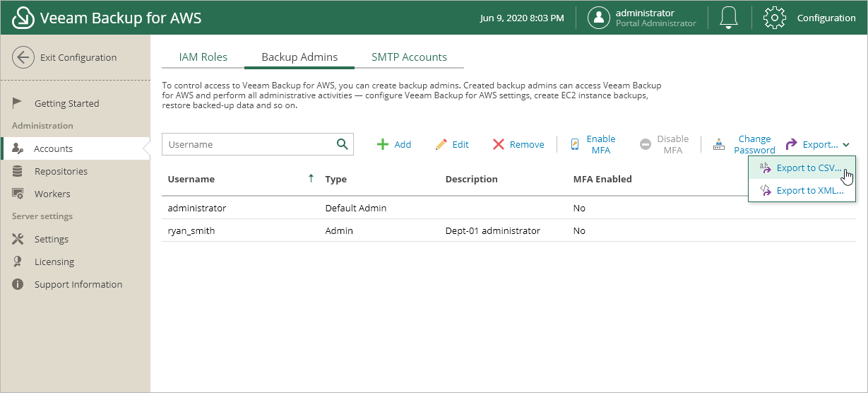Click the search magnifier icon

(343, 144)
